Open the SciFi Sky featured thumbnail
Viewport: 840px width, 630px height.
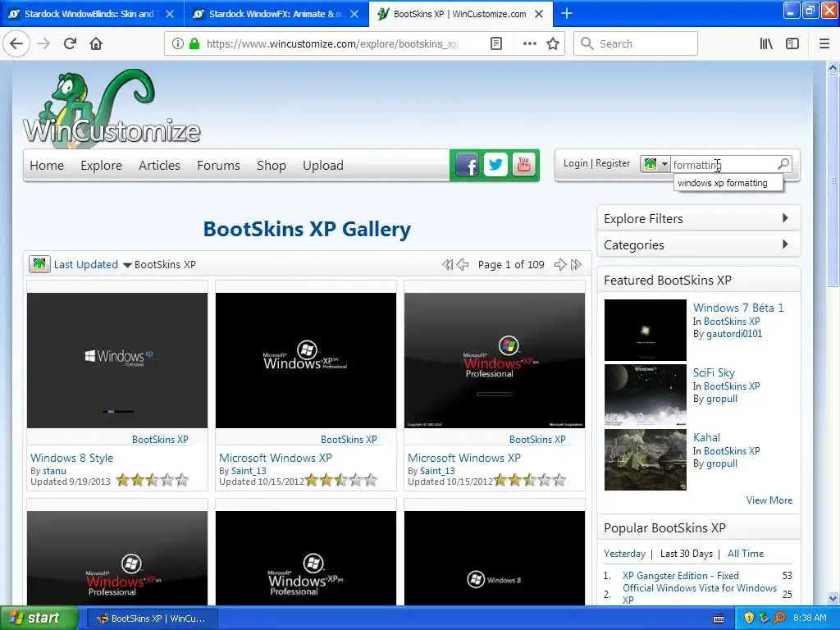(x=645, y=395)
